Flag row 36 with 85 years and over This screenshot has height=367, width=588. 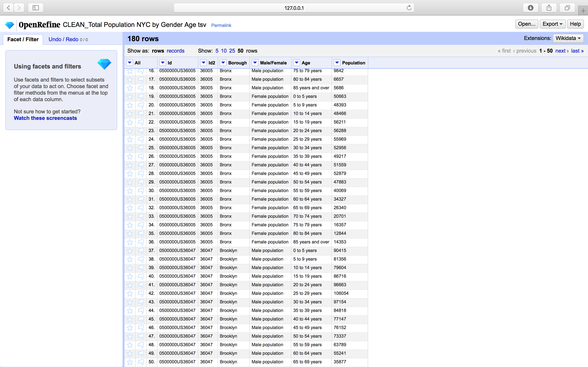(x=141, y=242)
